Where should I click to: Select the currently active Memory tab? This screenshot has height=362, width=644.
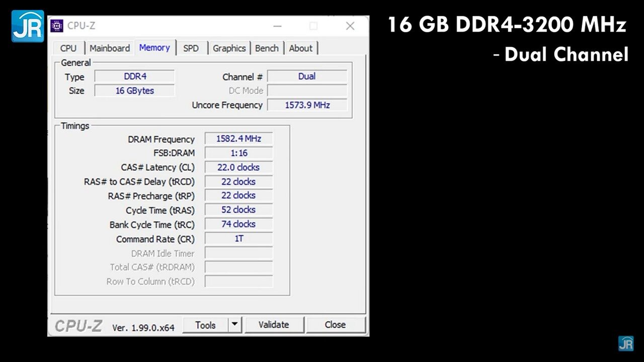click(154, 47)
